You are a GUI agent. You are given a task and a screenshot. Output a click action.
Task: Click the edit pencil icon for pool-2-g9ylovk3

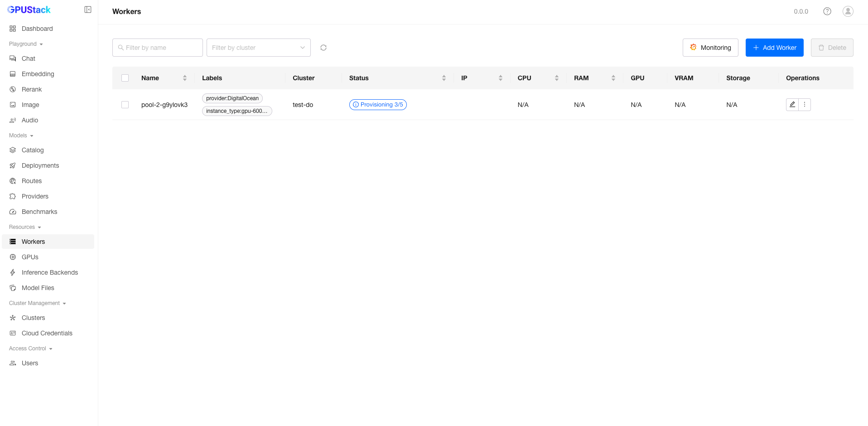point(792,105)
